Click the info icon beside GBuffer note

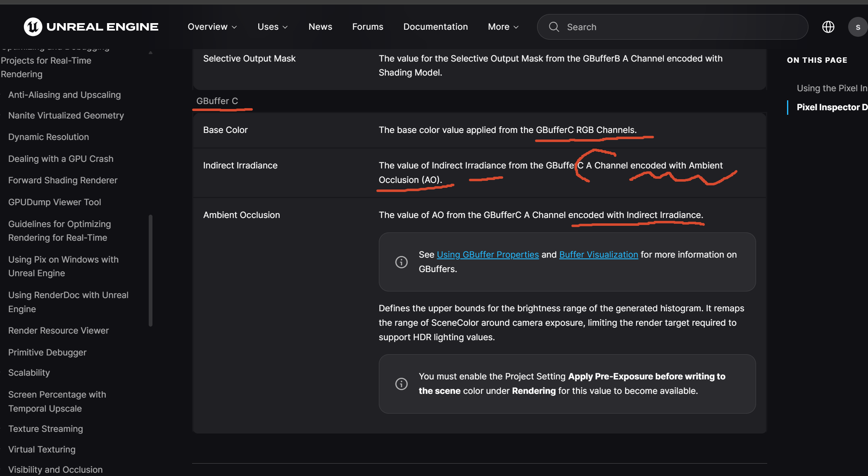[401, 262]
